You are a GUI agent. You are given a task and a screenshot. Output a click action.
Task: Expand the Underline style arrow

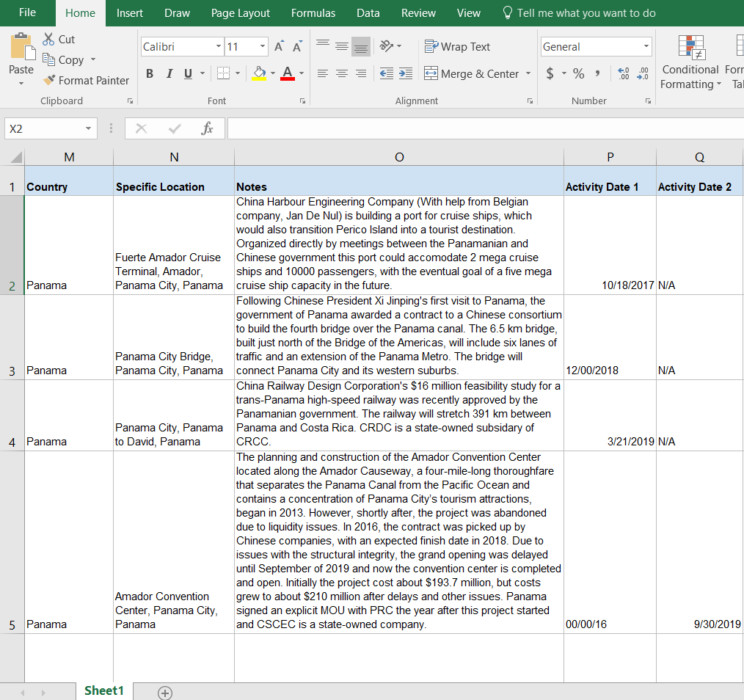[x=203, y=73]
